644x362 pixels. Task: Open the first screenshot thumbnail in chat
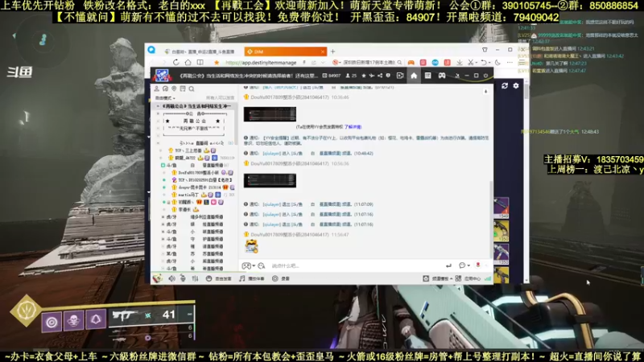click(x=270, y=114)
